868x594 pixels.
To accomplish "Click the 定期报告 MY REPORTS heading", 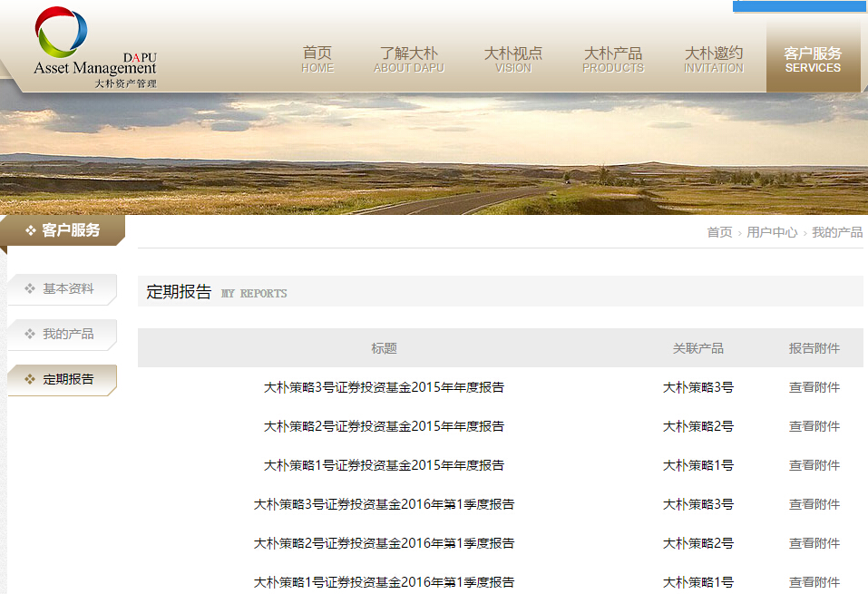I will click(217, 292).
